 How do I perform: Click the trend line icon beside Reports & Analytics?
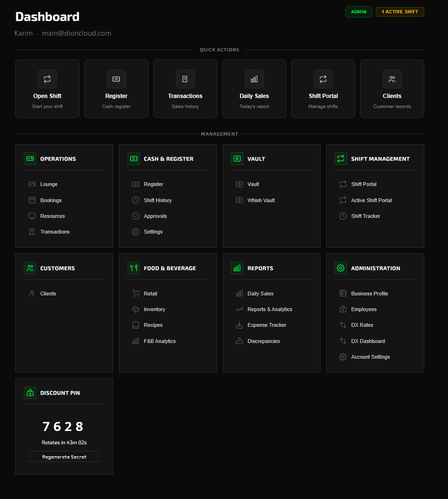239,309
